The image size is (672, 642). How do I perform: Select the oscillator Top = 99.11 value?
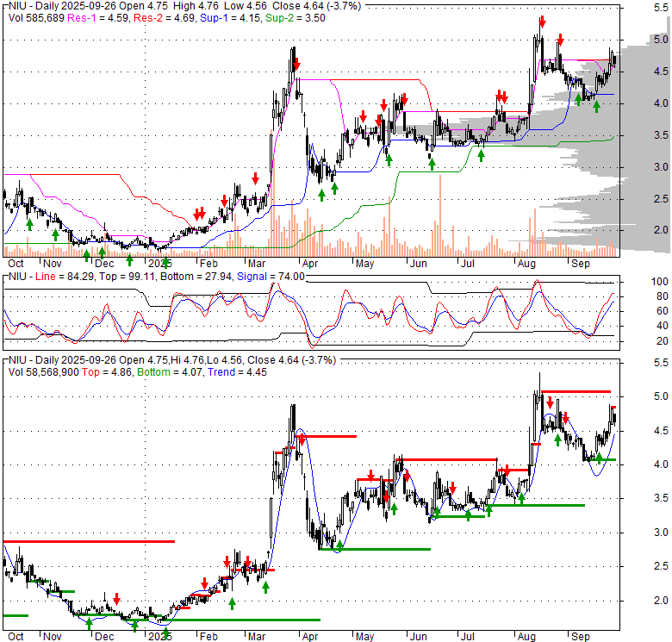(128, 277)
